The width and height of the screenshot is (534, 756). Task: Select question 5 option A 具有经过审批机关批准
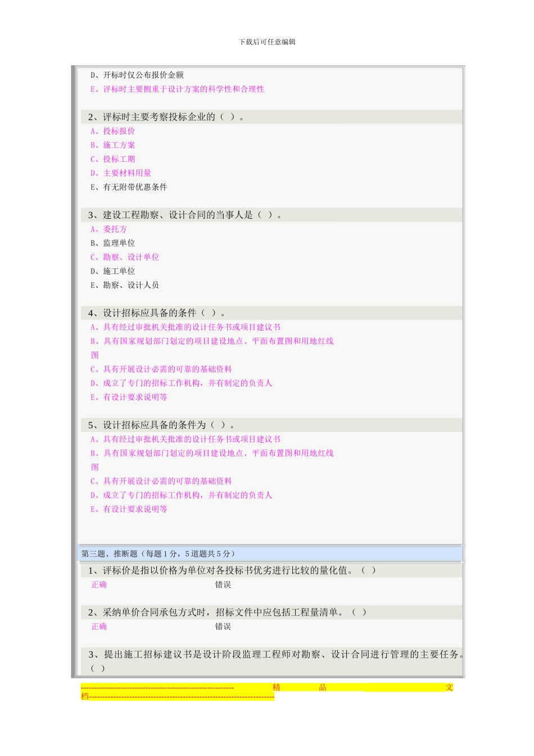tap(185, 439)
